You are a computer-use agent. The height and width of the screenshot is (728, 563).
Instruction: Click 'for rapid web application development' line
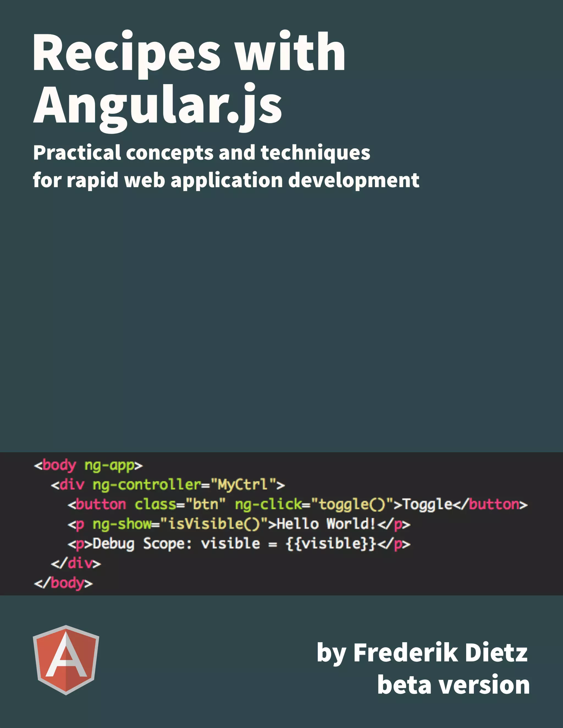point(226,180)
